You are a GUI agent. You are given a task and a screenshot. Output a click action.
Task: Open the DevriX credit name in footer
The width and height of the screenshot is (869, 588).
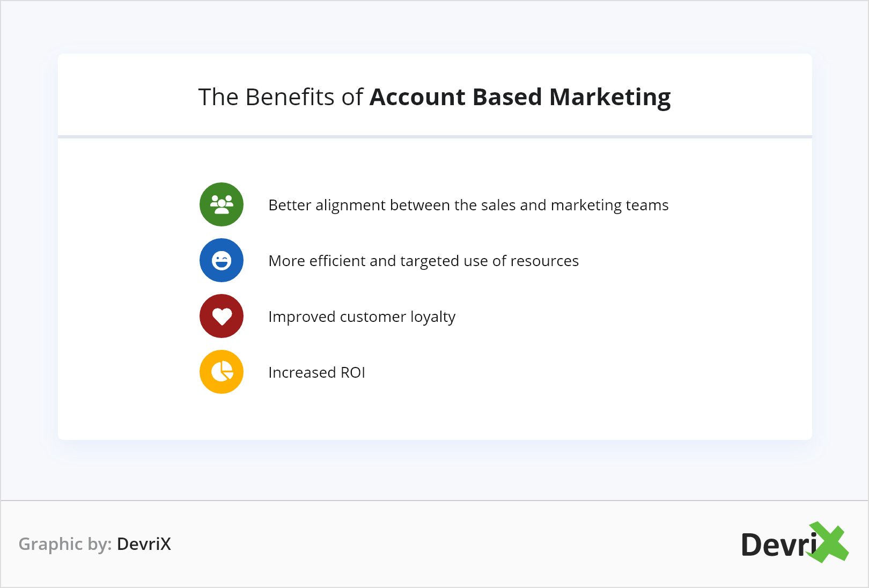click(144, 544)
